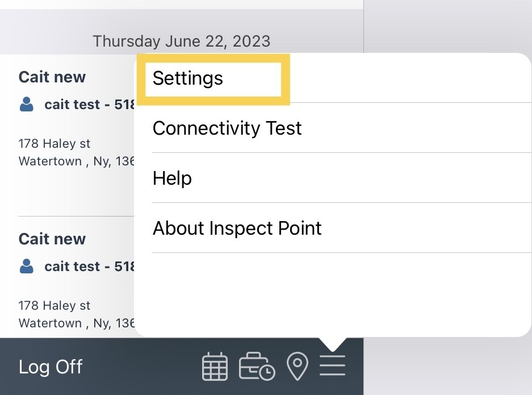Viewport: 532px width, 395px height.
Task: Click the Log Off button
Action: 50,367
